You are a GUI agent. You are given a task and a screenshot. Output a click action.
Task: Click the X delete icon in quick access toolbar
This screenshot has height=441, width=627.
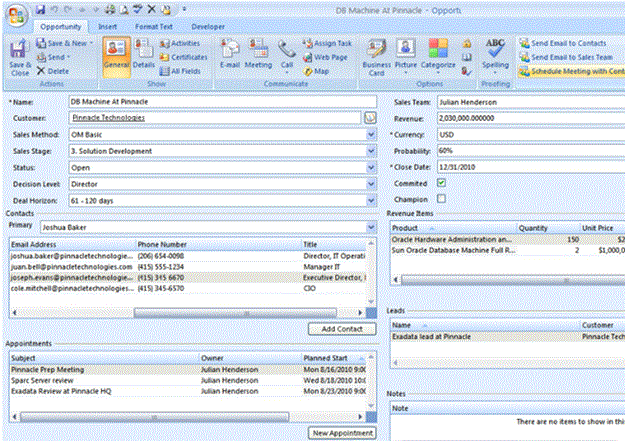pyautogui.click(x=152, y=10)
